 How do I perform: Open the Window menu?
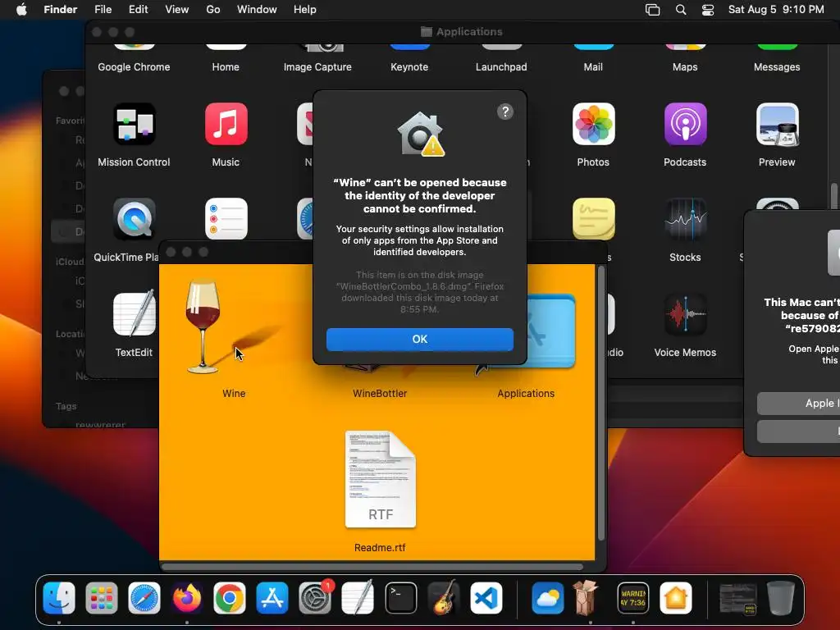click(257, 10)
